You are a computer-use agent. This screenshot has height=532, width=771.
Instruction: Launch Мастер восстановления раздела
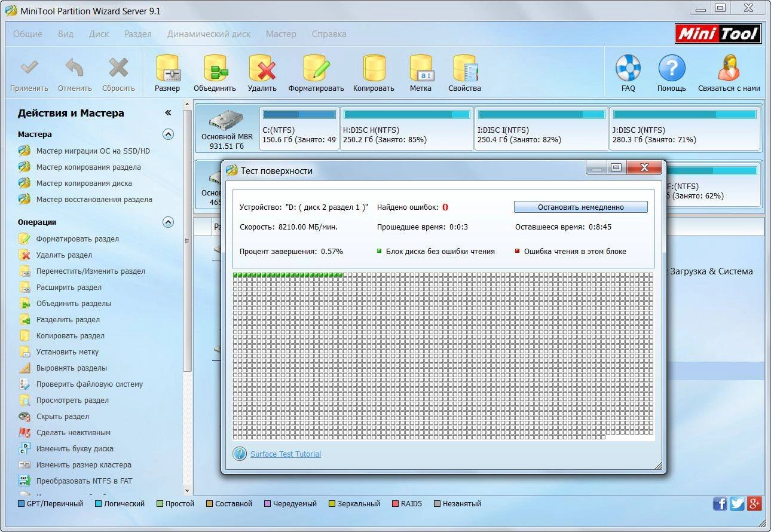[94, 200]
